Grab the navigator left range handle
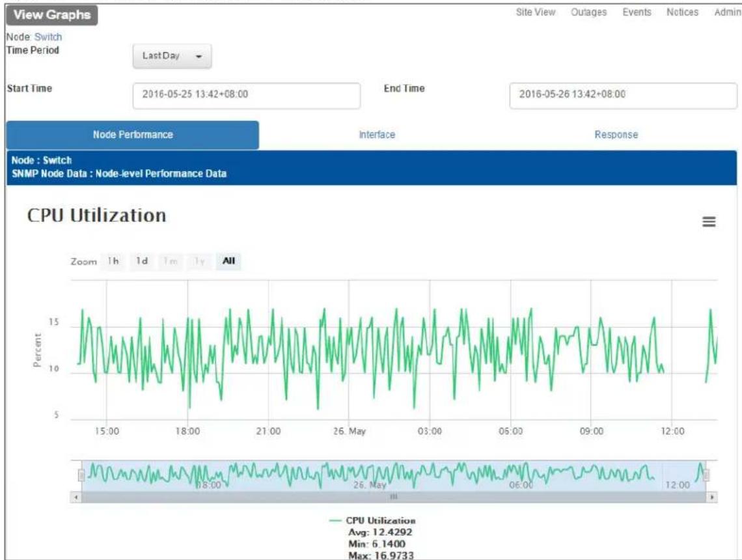The width and height of the screenshot is (742, 560). [81, 475]
